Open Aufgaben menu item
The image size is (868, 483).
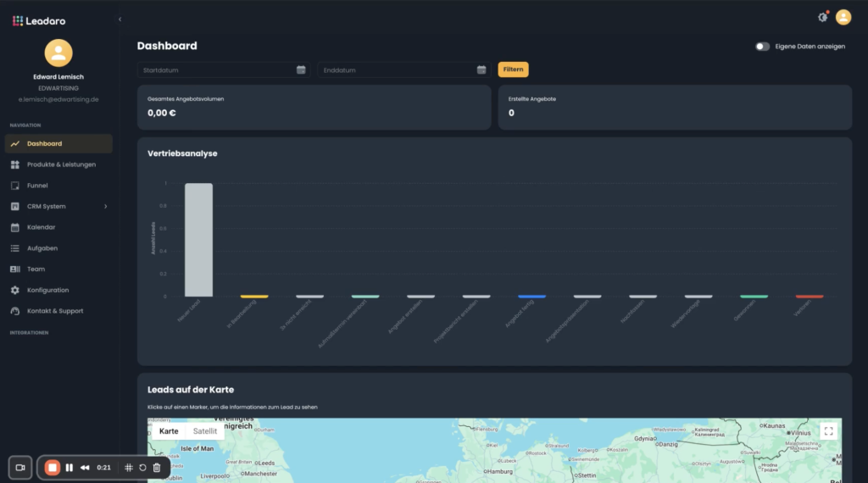pyautogui.click(x=58, y=248)
